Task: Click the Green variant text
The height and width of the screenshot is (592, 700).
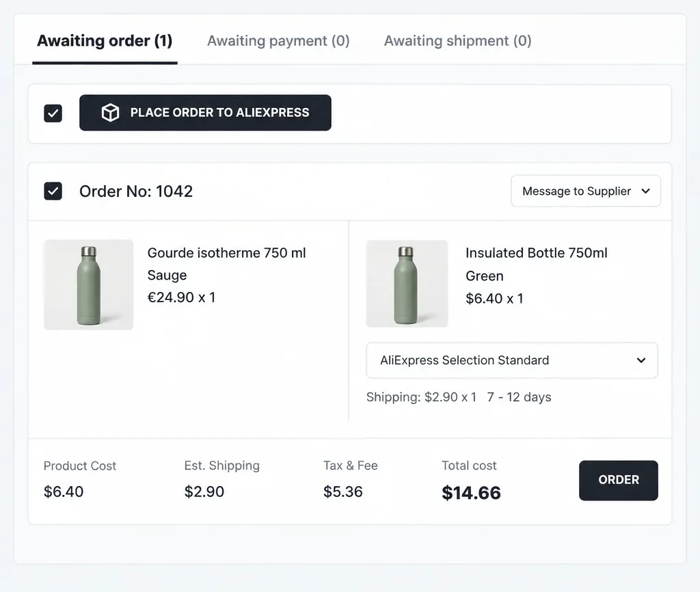Action: (485, 276)
